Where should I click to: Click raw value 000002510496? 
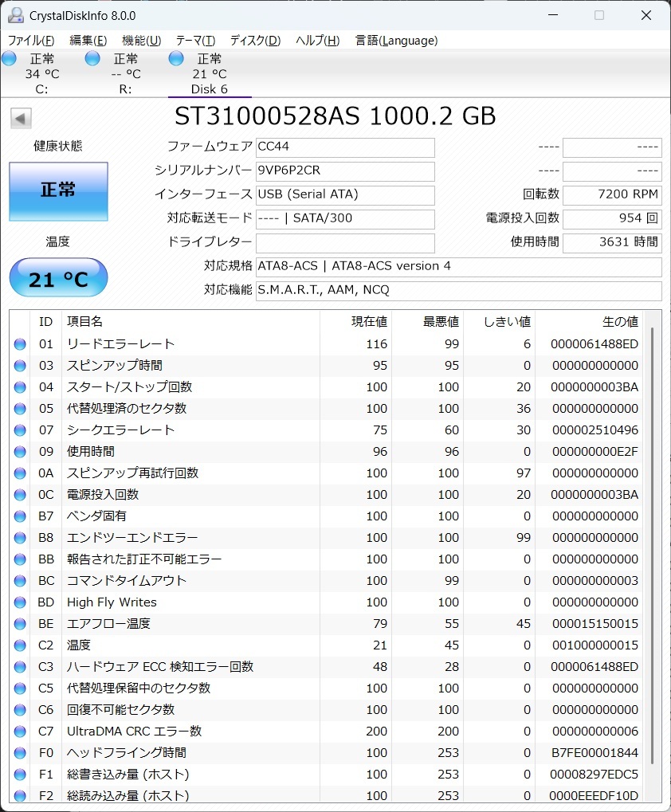click(x=594, y=430)
